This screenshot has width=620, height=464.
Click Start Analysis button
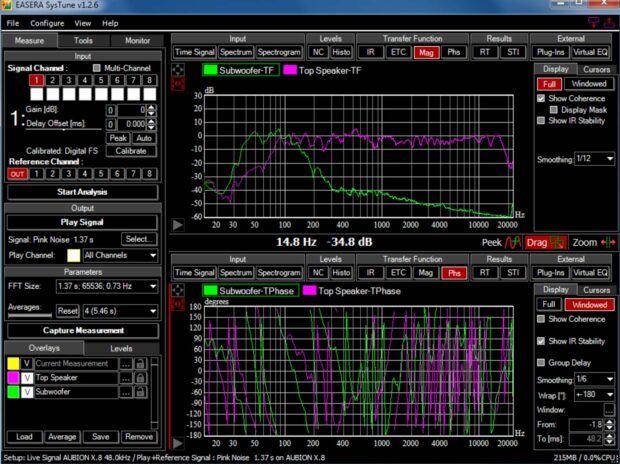point(82,192)
